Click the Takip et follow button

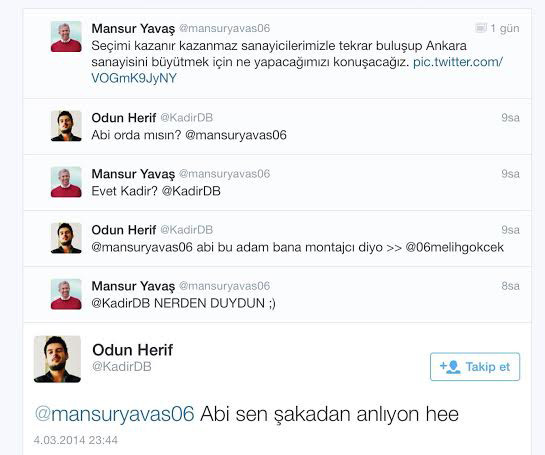(475, 367)
